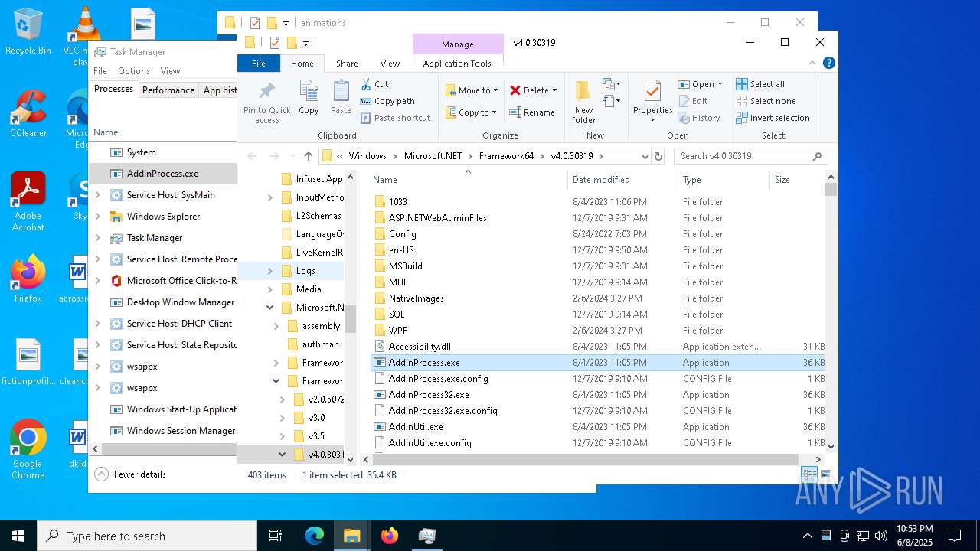Click Framework64 in address path
The height and width of the screenshot is (551, 980).
[x=506, y=156]
